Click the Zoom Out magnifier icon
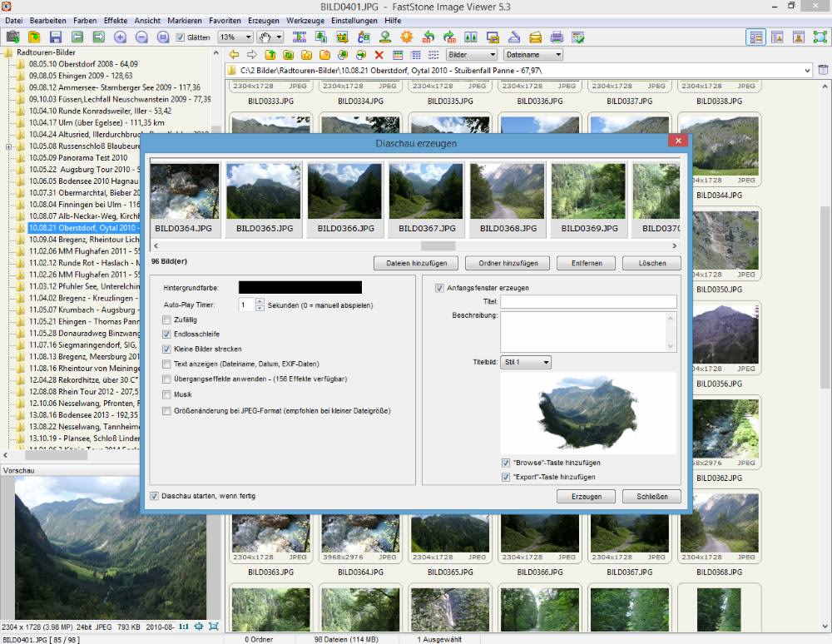 (x=141, y=37)
